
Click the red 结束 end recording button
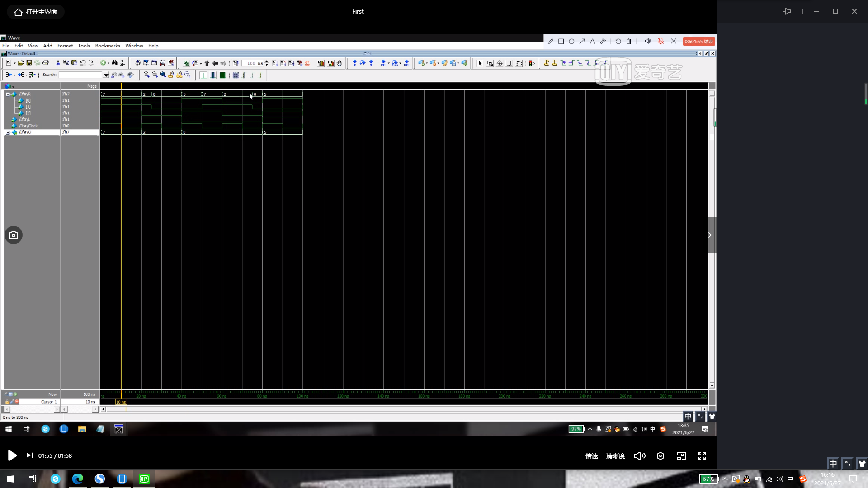pos(698,41)
